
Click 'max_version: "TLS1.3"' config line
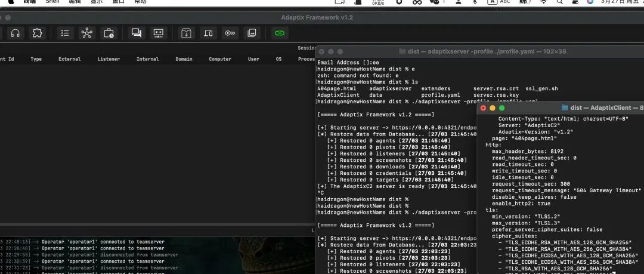point(526,223)
